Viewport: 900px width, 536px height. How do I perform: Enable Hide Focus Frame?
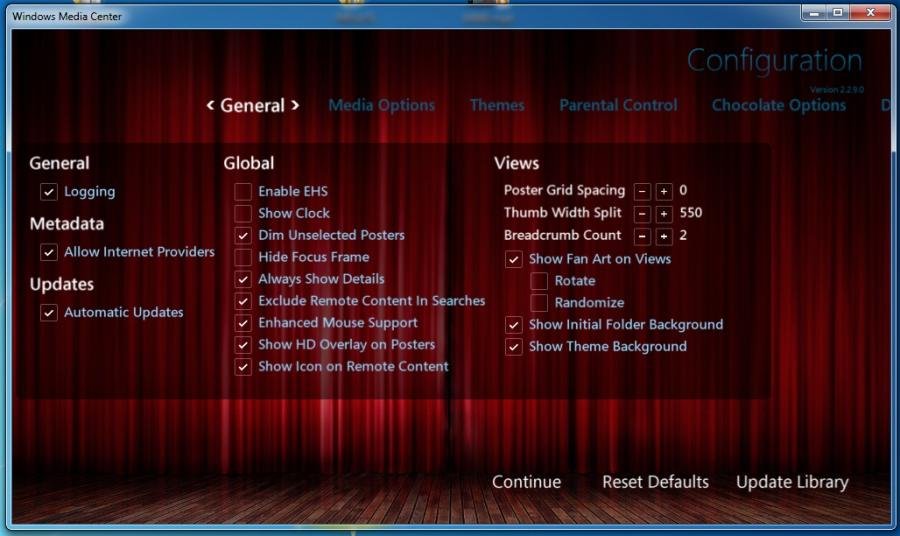[x=243, y=257]
